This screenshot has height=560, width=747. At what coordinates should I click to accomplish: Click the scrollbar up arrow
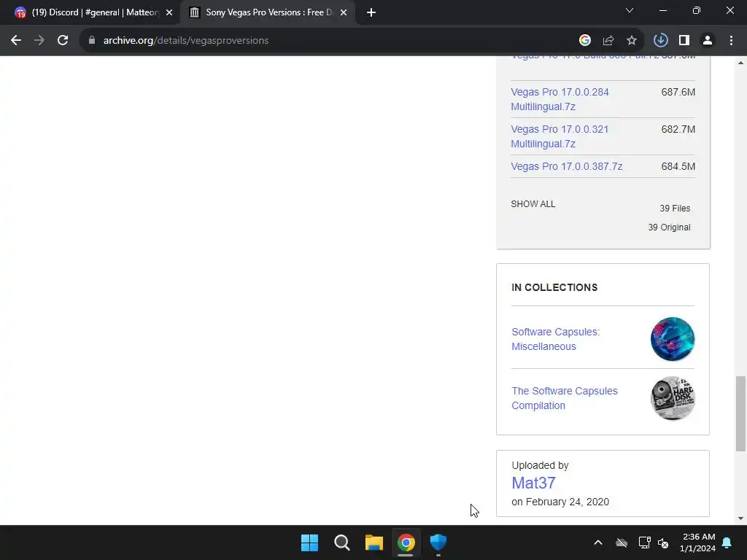point(740,63)
